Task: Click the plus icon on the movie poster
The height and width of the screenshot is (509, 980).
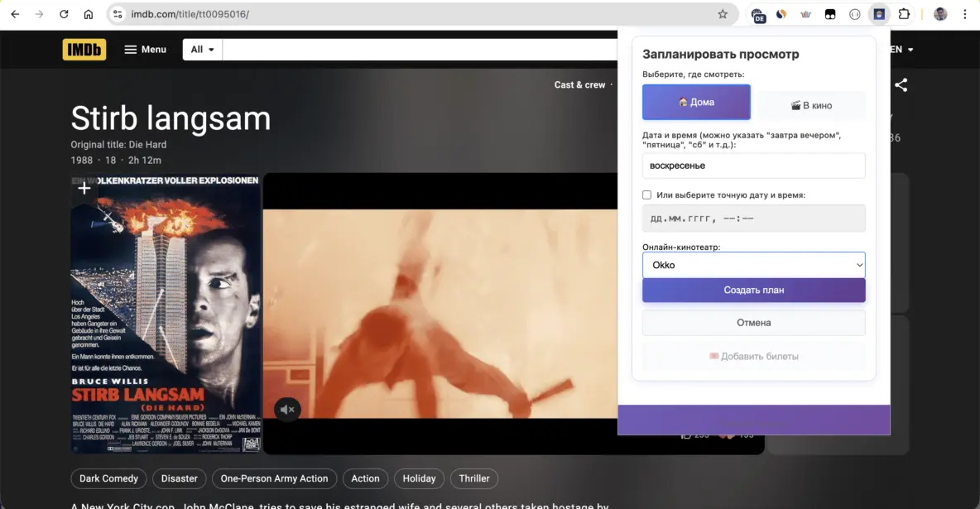Action: coord(84,188)
